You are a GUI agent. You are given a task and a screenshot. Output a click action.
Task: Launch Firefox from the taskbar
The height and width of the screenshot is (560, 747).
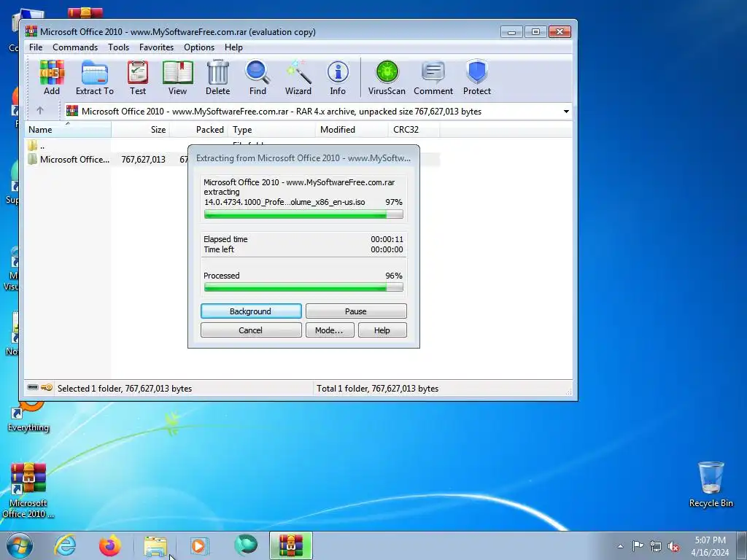(110, 545)
